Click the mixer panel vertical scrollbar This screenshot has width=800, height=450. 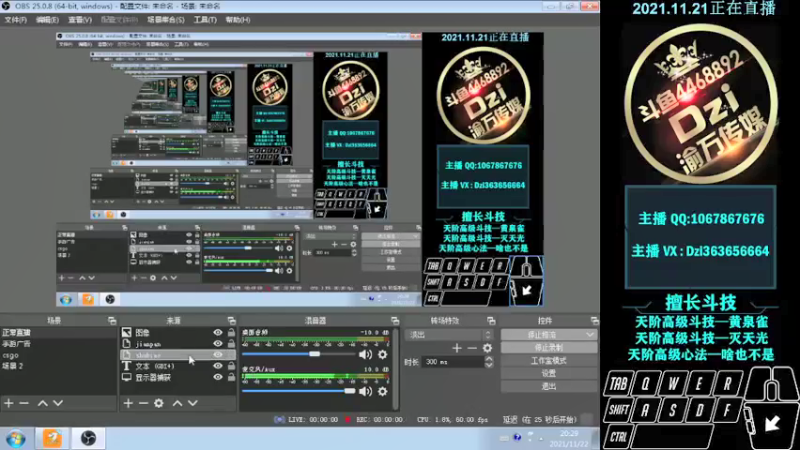pos(395,367)
